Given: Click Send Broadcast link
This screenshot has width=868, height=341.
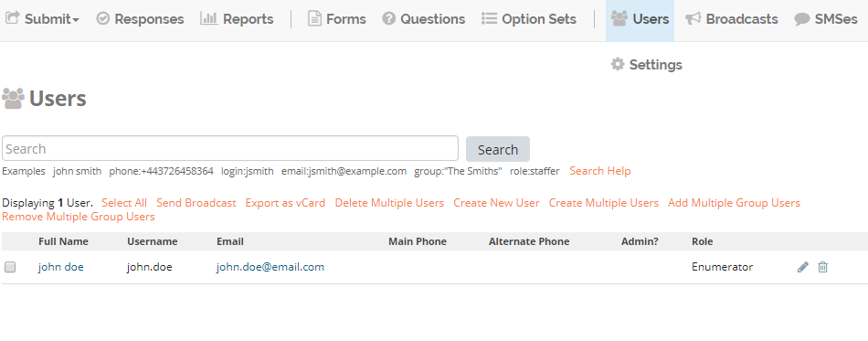Looking at the screenshot, I should [196, 203].
